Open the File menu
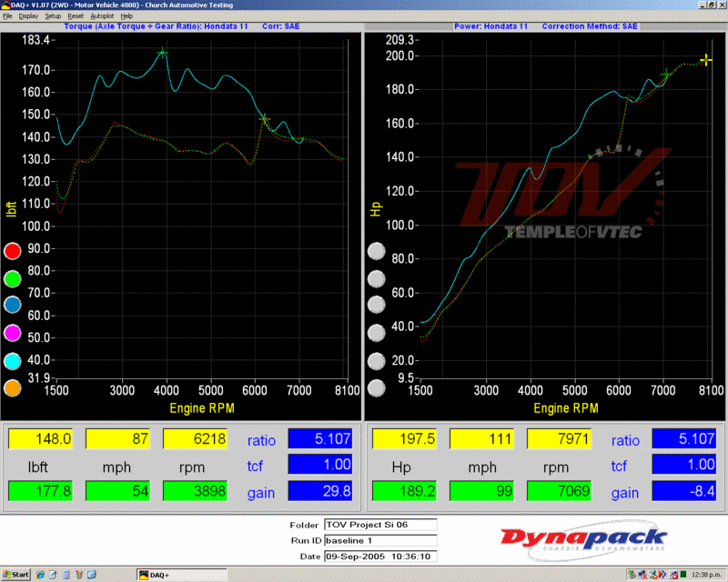 (x=7, y=15)
